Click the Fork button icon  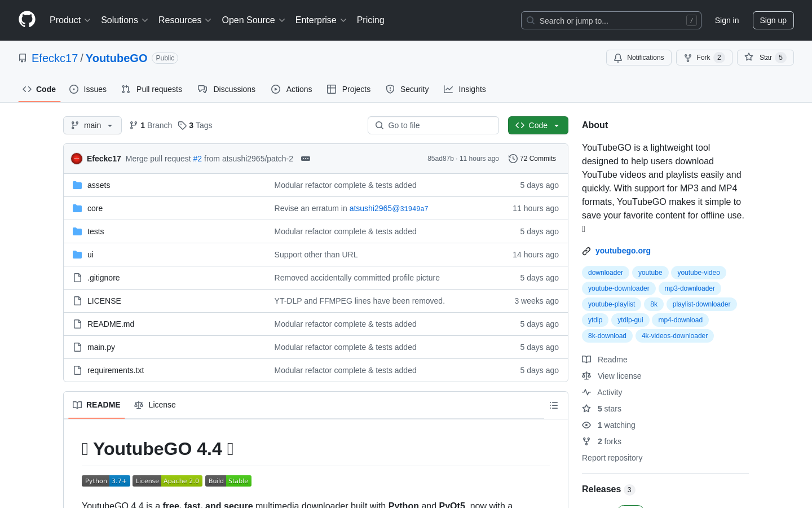pyautogui.click(x=688, y=58)
